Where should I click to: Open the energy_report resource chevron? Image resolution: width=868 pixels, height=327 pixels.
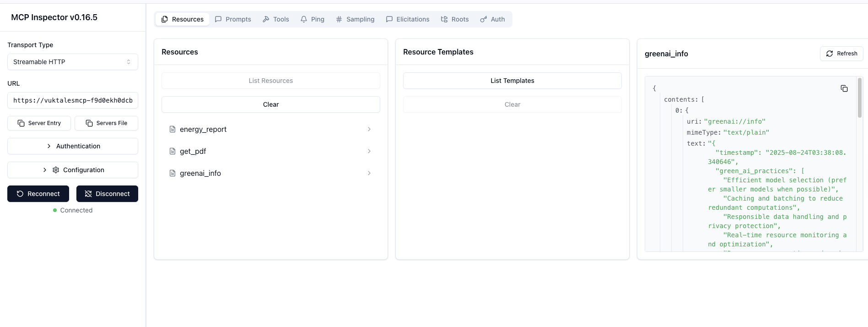(369, 129)
